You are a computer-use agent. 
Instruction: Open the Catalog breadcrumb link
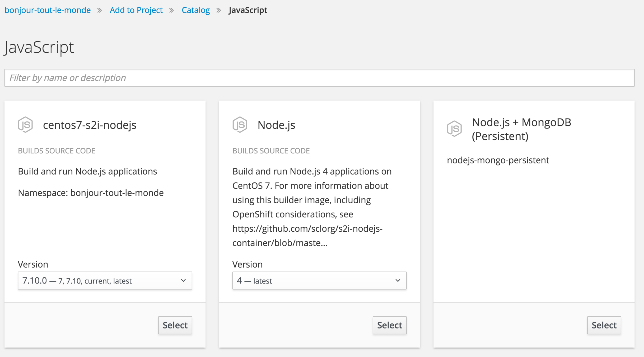click(195, 10)
